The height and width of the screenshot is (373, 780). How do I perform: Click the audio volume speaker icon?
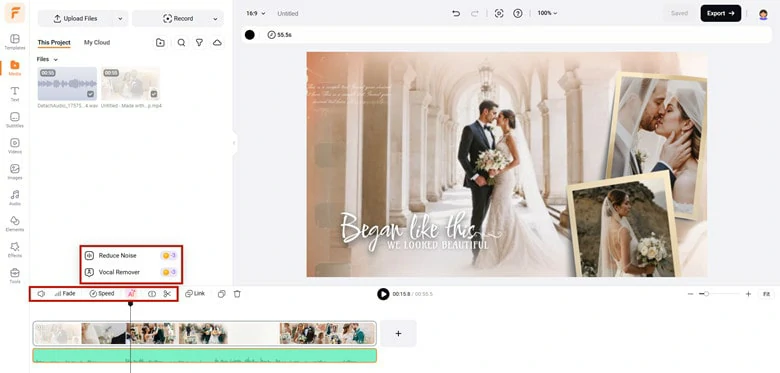pos(41,294)
